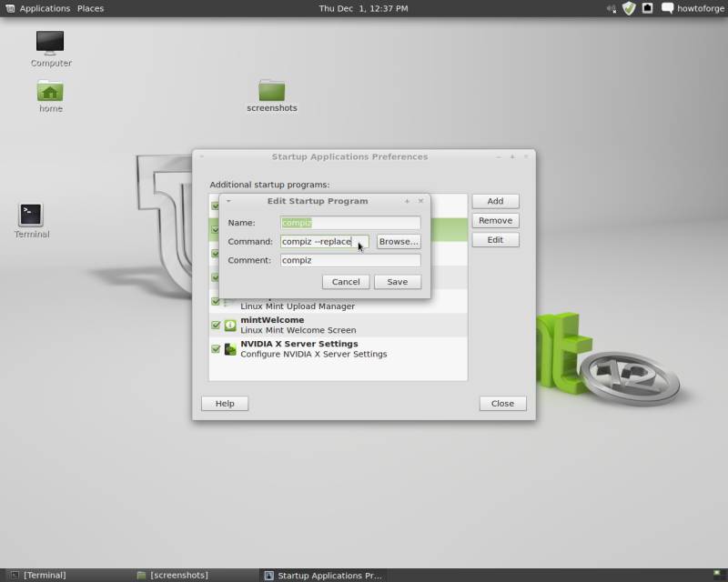Click the Close button in Startup Preferences
The image size is (728, 582).
click(x=503, y=404)
